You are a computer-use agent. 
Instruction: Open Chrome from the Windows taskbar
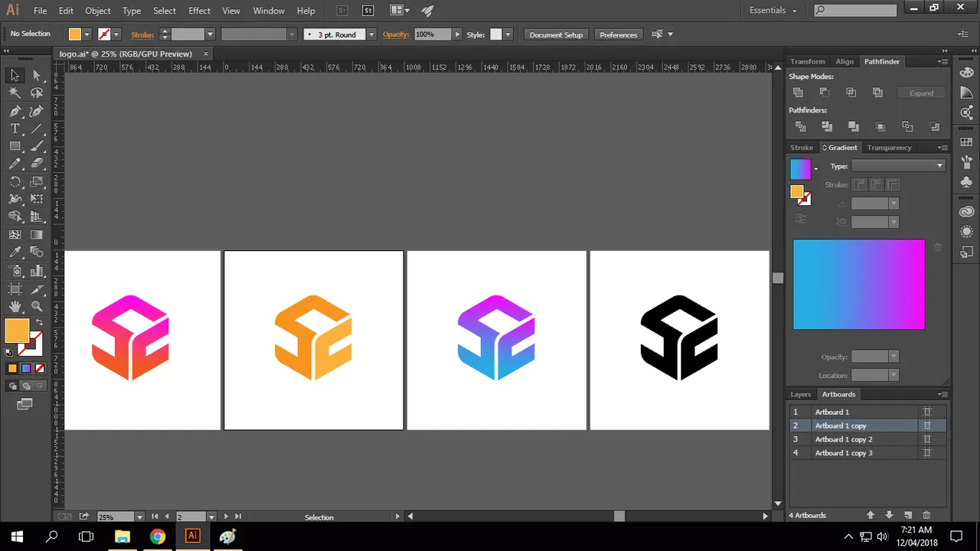click(157, 536)
